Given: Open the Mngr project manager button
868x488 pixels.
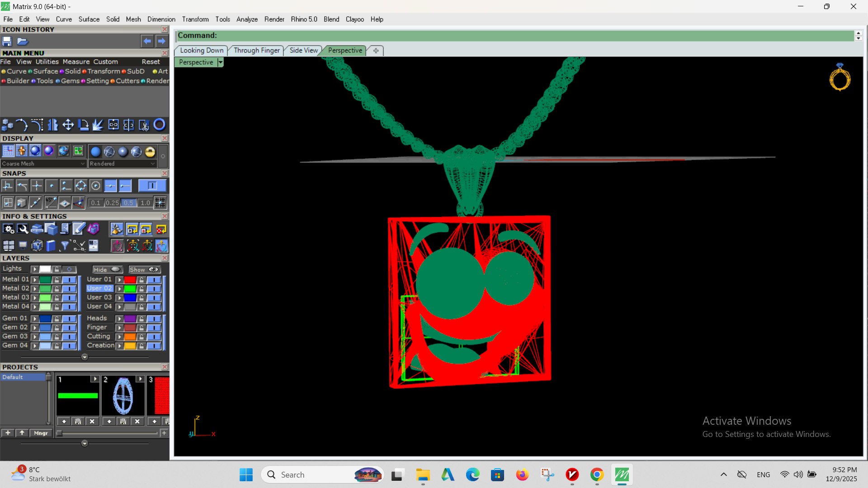Looking at the screenshot, I should pyautogui.click(x=41, y=433).
